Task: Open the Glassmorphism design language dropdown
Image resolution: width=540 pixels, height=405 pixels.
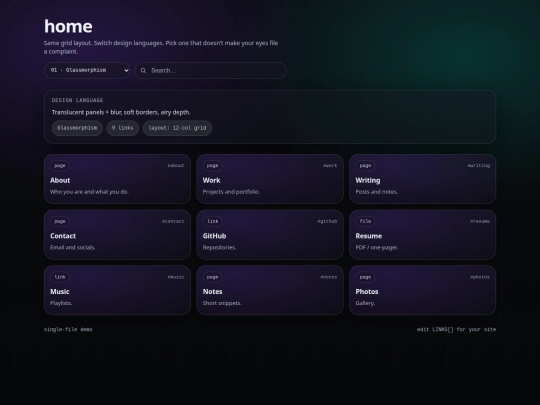Action: [x=87, y=70]
